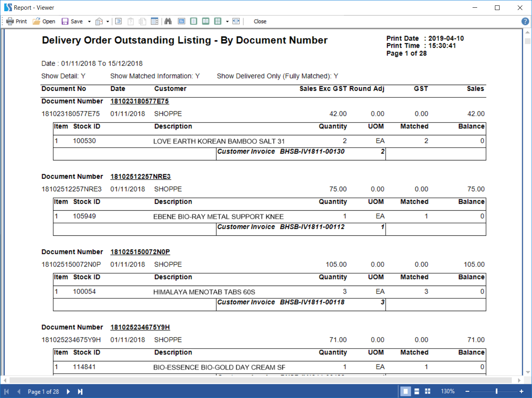The image size is (532, 398).
Task: Click invoice BHSB-IV1811-00112
Action: click(x=312, y=227)
